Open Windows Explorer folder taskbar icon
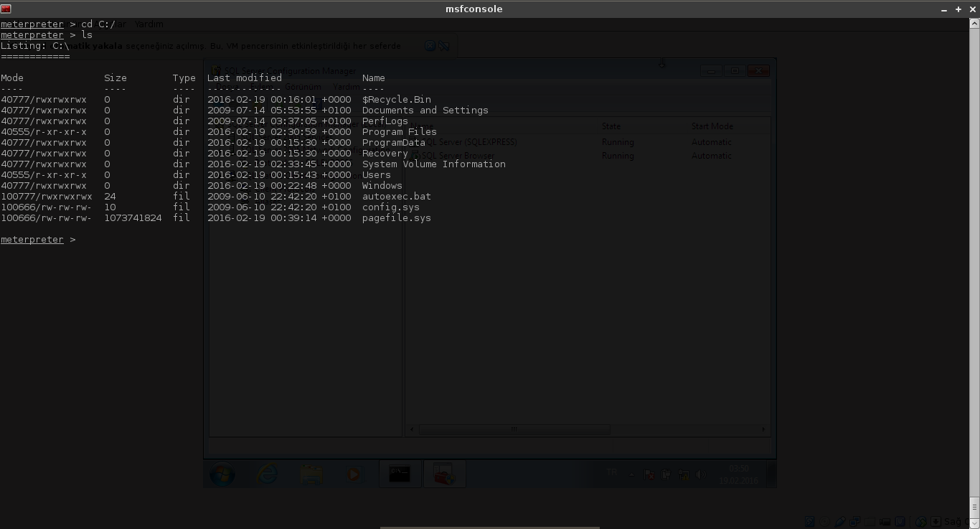The height and width of the screenshot is (529, 980). click(x=311, y=474)
